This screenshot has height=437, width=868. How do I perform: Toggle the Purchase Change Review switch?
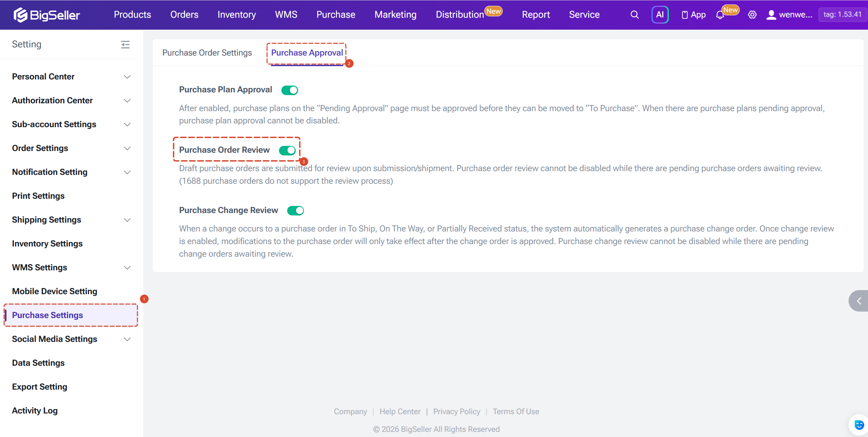(295, 211)
